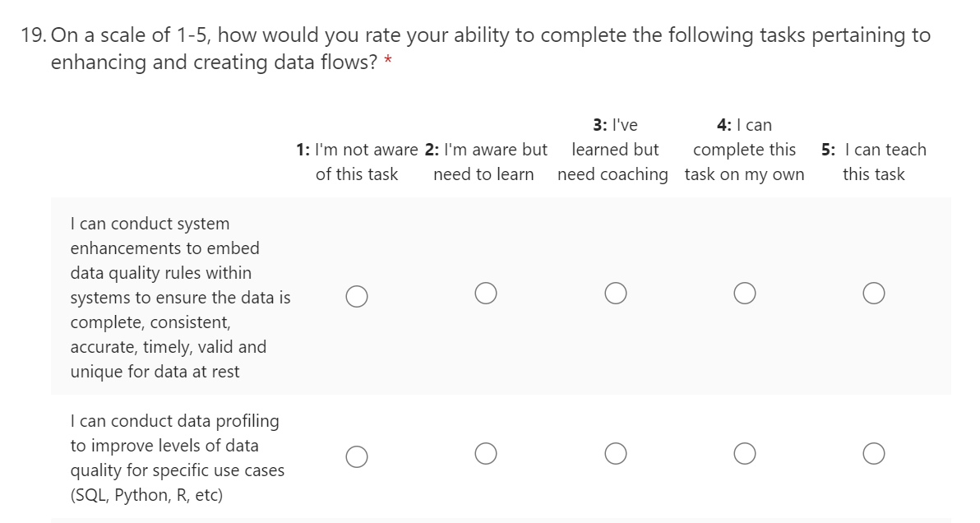Screen dimensions: 980x523
Task: Click the "3: I've learned but need coaching" header
Action: pyautogui.click(x=614, y=150)
